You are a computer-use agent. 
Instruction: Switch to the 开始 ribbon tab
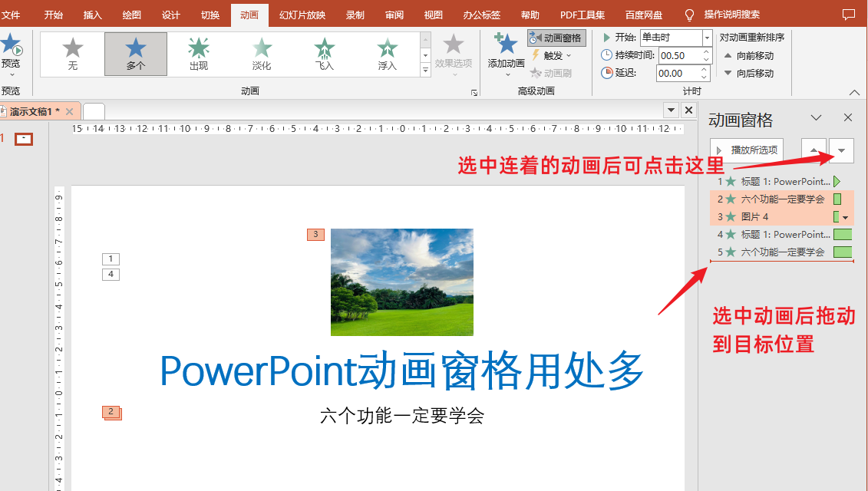point(53,15)
